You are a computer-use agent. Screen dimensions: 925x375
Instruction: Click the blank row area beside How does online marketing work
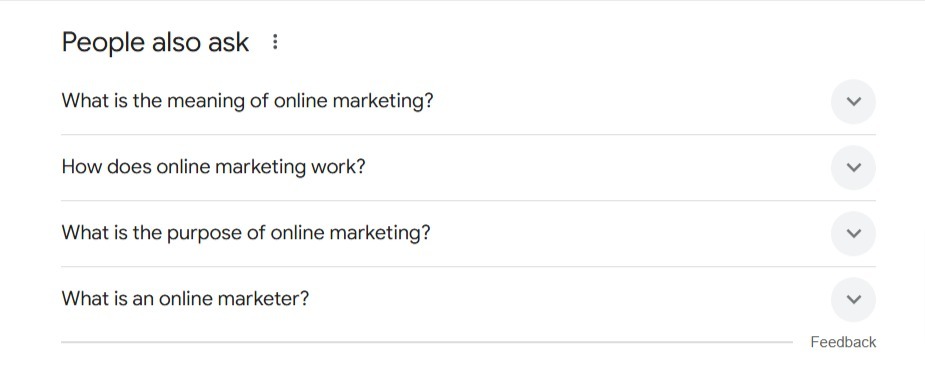(x=598, y=167)
